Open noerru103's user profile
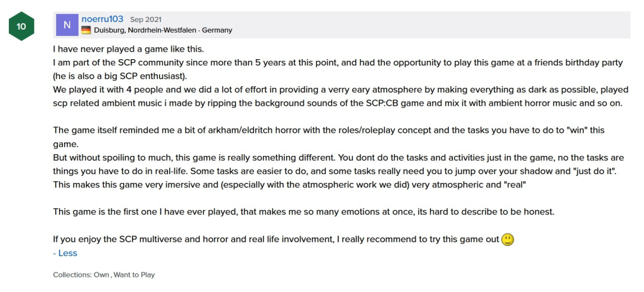 pos(103,19)
